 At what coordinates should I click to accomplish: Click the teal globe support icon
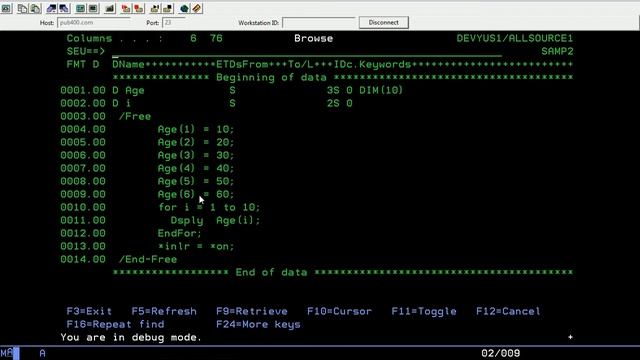click(x=184, y=8)
